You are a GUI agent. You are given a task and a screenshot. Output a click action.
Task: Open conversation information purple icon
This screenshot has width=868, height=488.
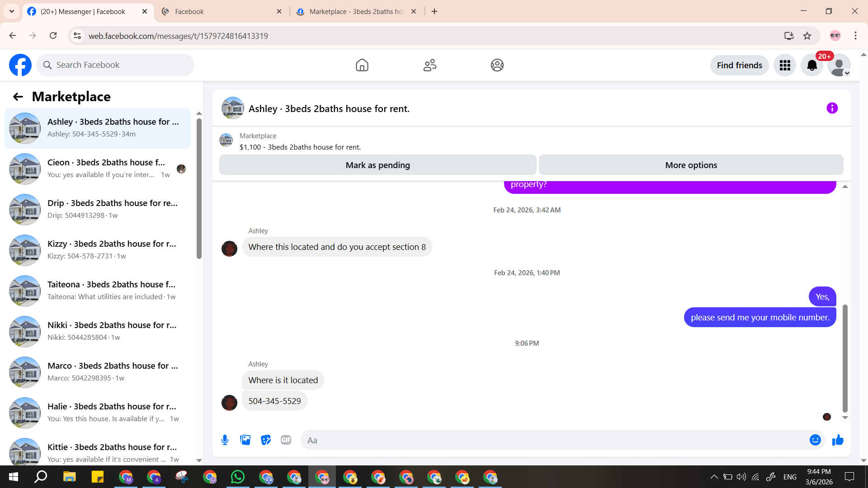[x=832, y=108]
